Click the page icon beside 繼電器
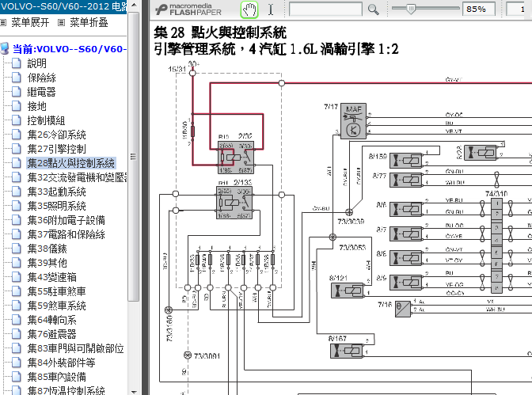 [17, 92]
